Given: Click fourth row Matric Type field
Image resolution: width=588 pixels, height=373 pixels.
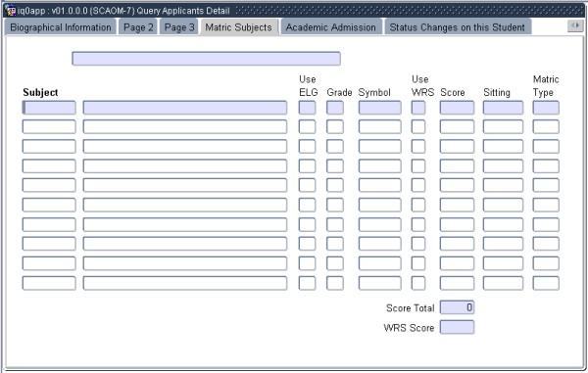Looking at the screenshot, I should [546, 165].
